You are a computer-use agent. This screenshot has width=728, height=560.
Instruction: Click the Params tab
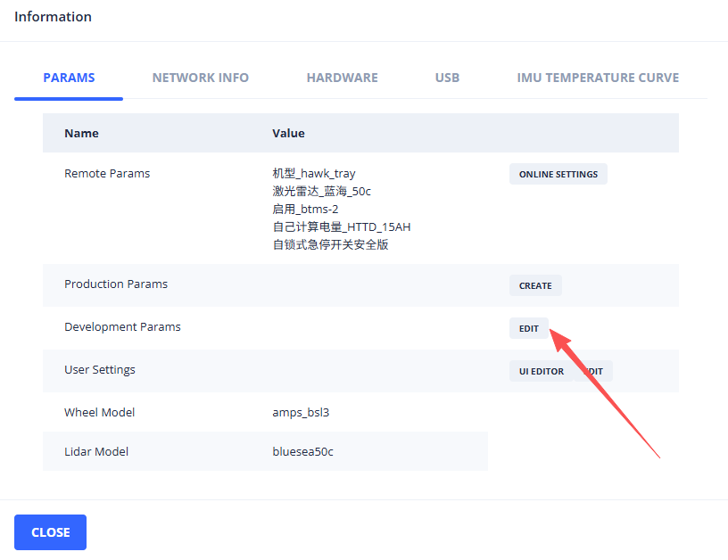point(69,78)
